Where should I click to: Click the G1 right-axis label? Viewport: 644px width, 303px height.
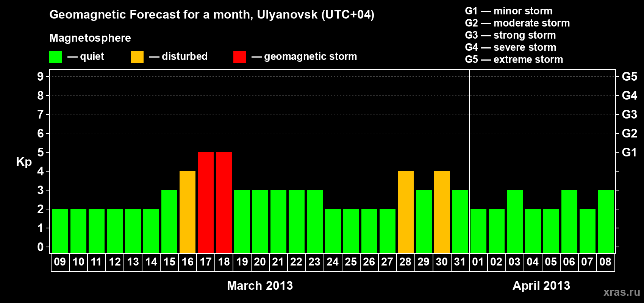630,152
